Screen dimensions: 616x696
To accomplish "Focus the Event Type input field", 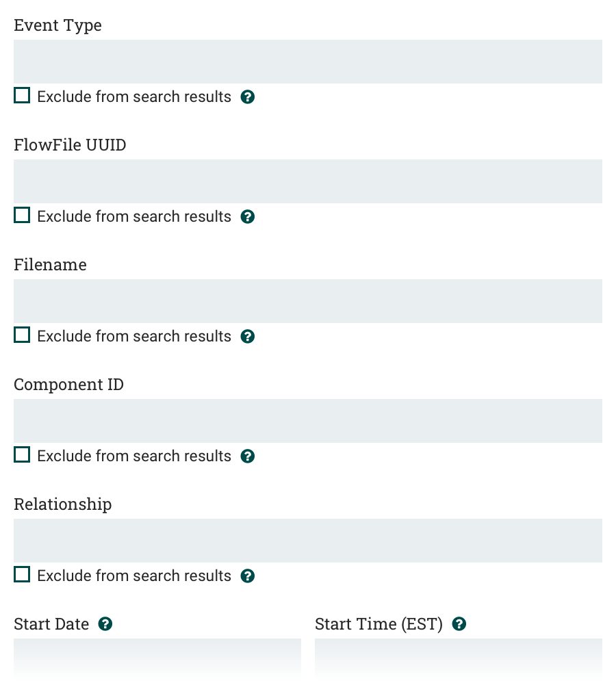I will click(x=308, y=62).
